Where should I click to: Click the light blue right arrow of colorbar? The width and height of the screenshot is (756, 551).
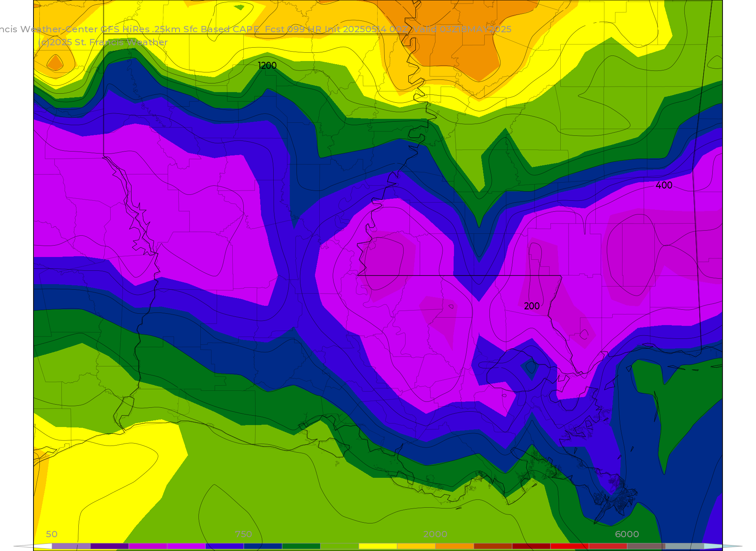723,546
